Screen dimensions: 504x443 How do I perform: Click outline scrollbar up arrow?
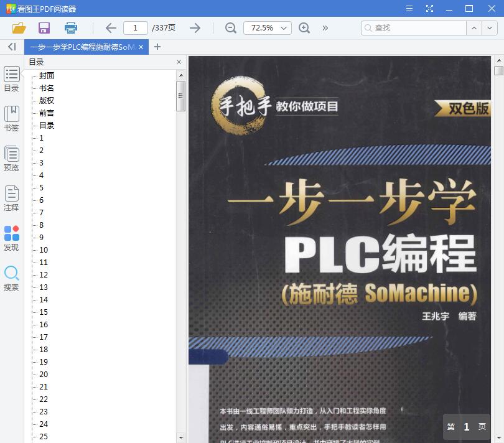click(x=181, y=75)
